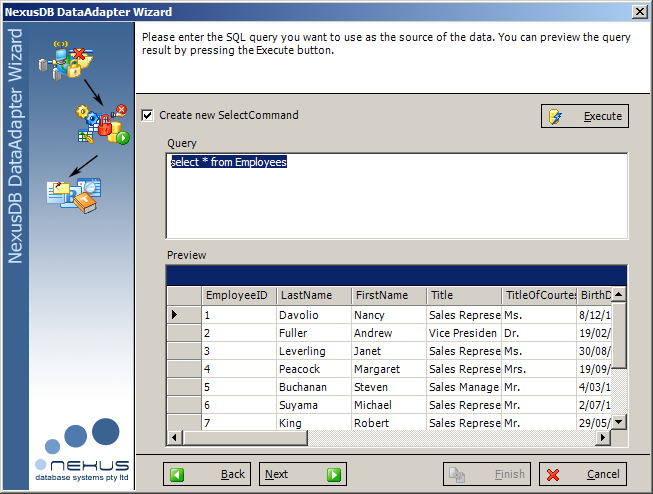Image resolution: width=653 pixels, height=494 pixels.
Task: Select the row header for employee 2
Action: [184, 333]
